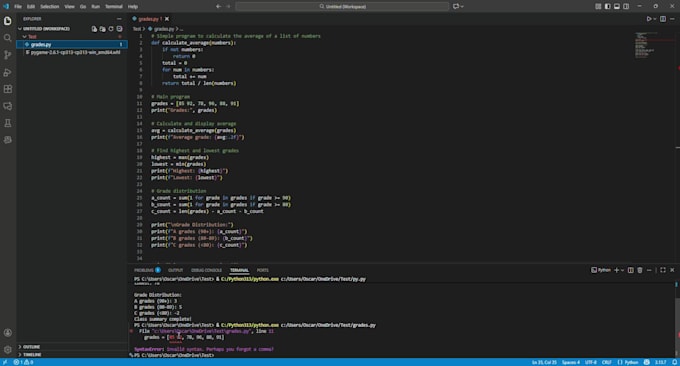
Task: Click New Folder icon in Explorer header
Action: (x=102, y=29)
